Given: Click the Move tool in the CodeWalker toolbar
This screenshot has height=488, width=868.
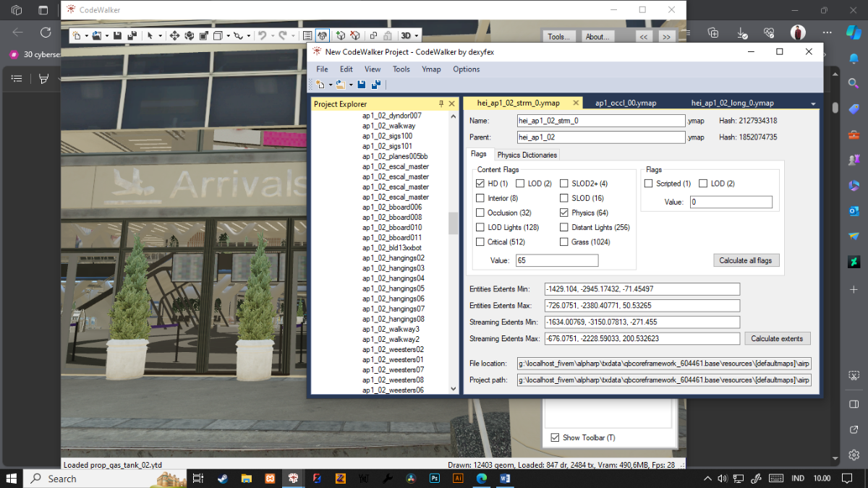Looking at the screenshot, I should pos(174,35).
